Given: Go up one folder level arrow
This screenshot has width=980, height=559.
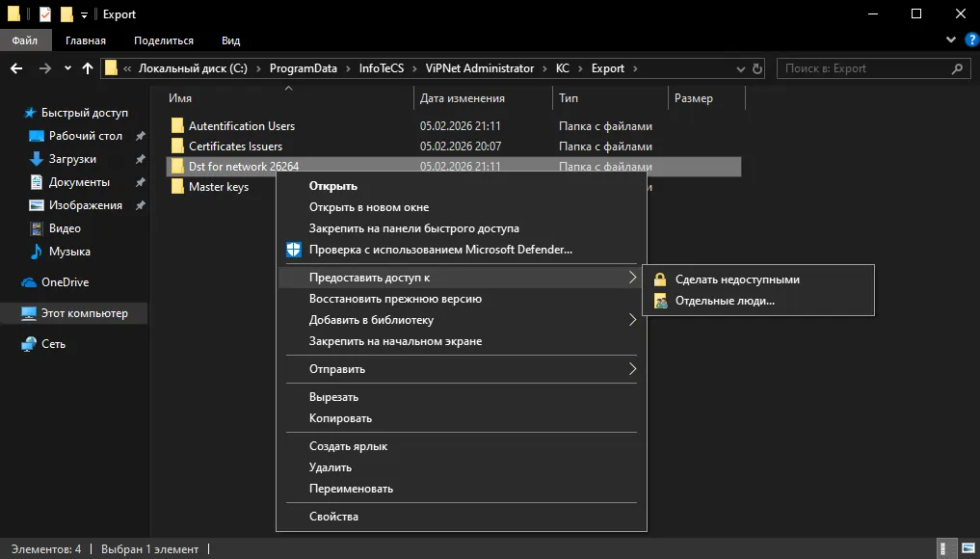Looking at the screenshot, I should point(88,68).
